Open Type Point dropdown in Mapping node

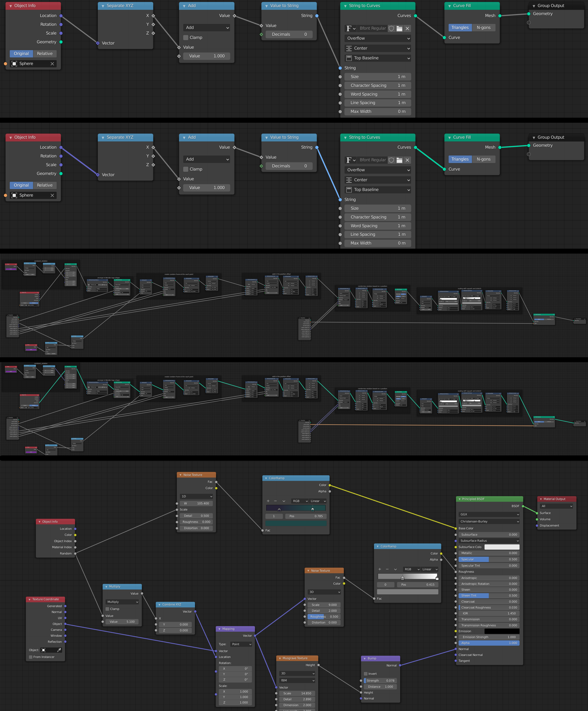[241, 644]
